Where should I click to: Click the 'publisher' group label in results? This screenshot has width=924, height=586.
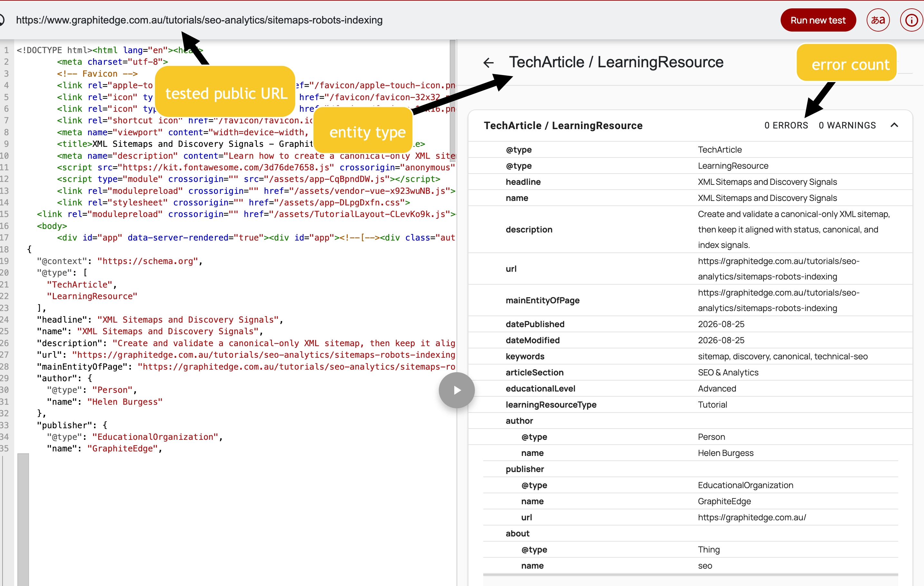525,469
